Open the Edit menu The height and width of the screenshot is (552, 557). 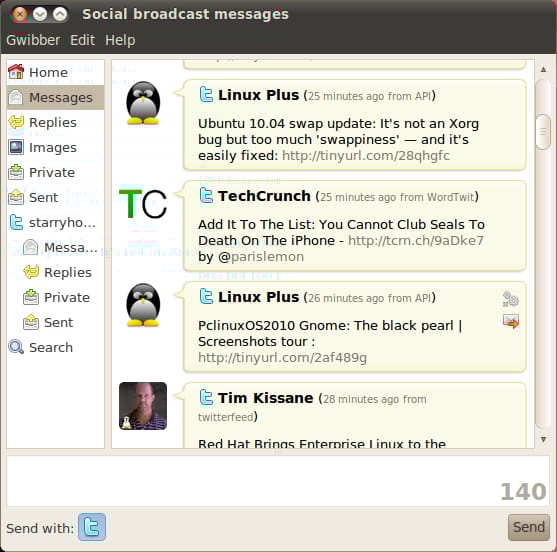[x=82, y=40]
